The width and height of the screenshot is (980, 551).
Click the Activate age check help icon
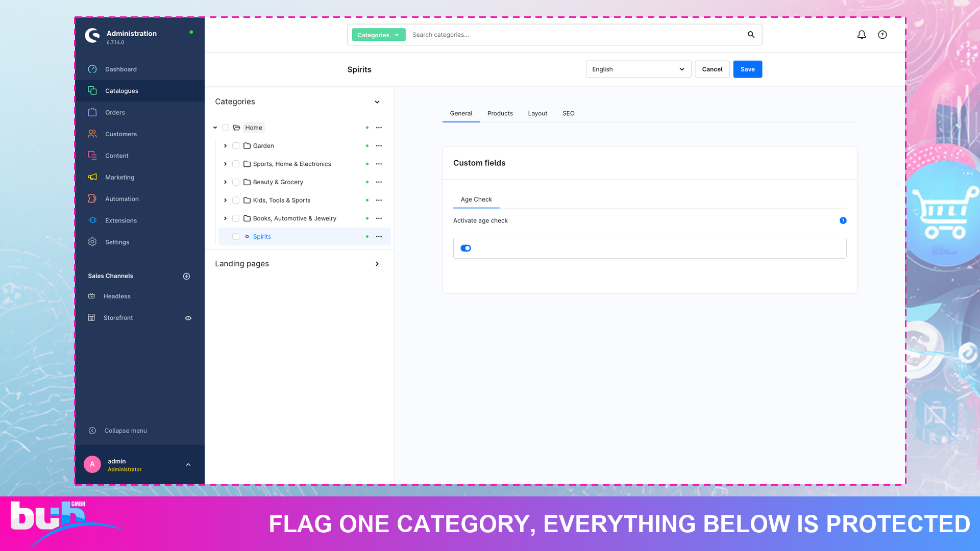coord(843,220)
